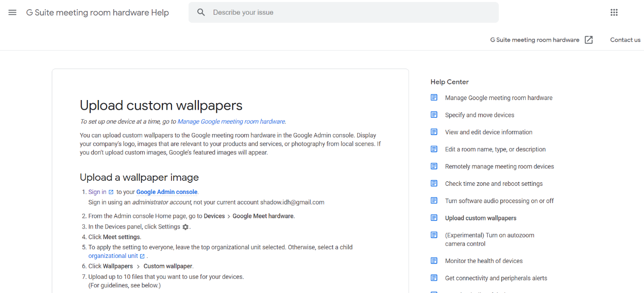This screenshot has width=644, height=293.
Task: Click the article icon beside Check time zone and reboot settings
Action: [434, 183]
